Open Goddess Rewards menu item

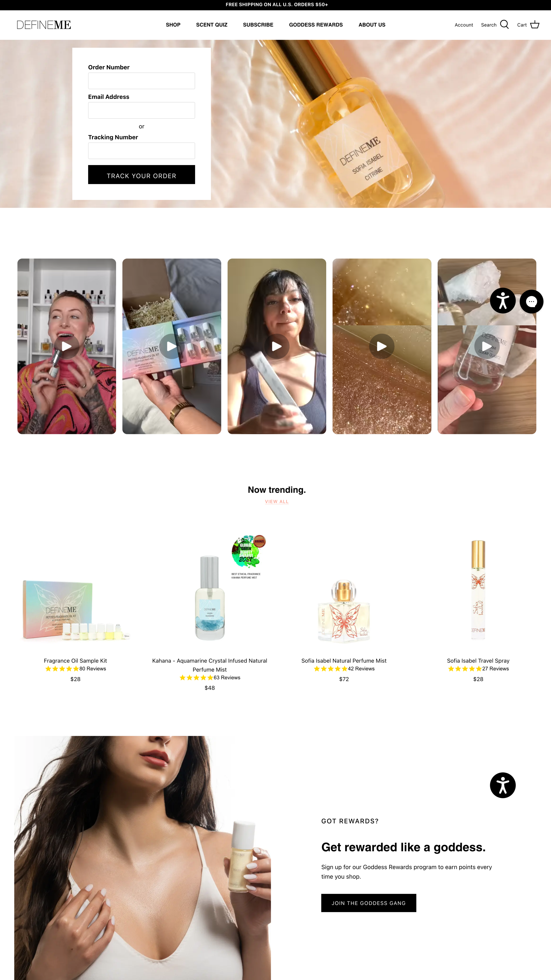316,25
